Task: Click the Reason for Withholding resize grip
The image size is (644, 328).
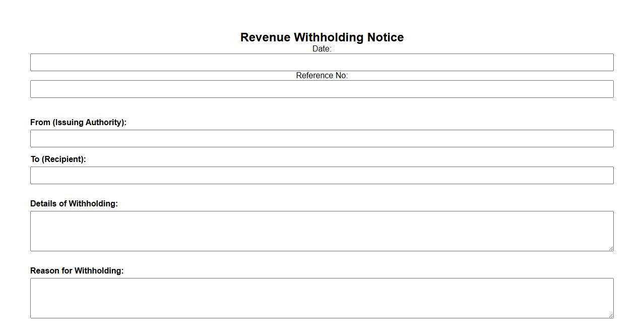Action: click(611, 315)
